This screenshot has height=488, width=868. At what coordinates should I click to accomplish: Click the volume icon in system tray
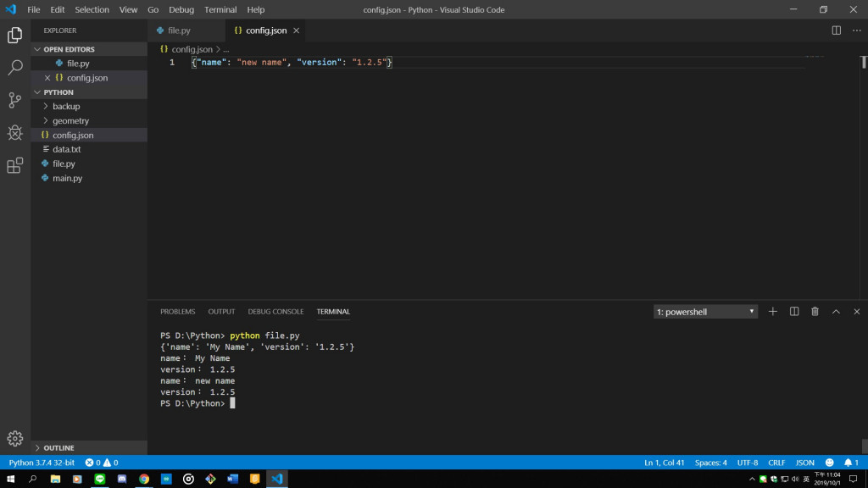[795, 480]
